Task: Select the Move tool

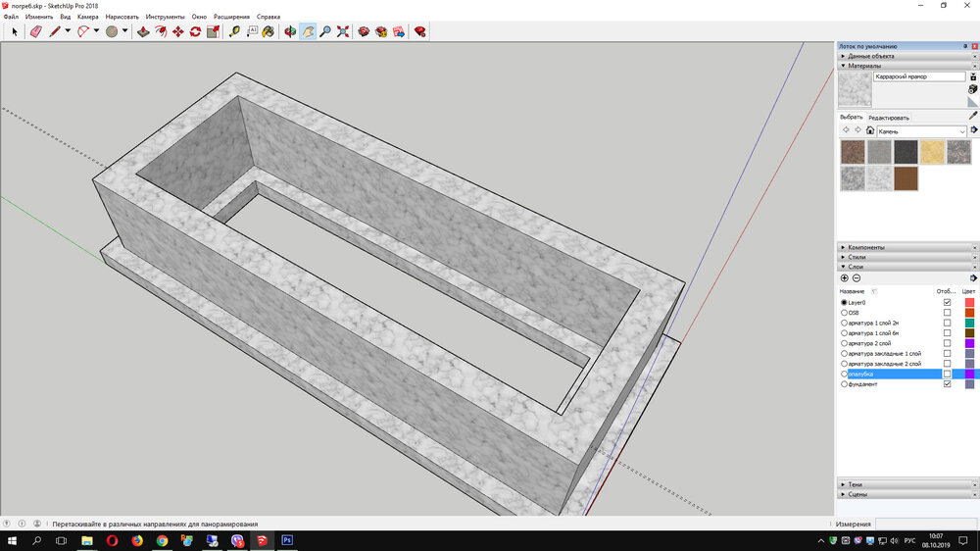Action: pyautogui.click(x=178, y=31)
